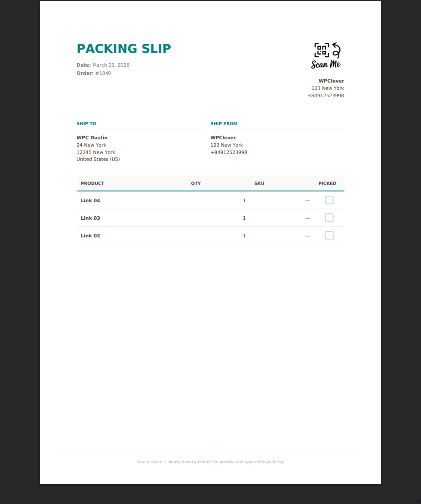
Task: Mark Link 02 as picked
Action: click(x=329, y=236)
